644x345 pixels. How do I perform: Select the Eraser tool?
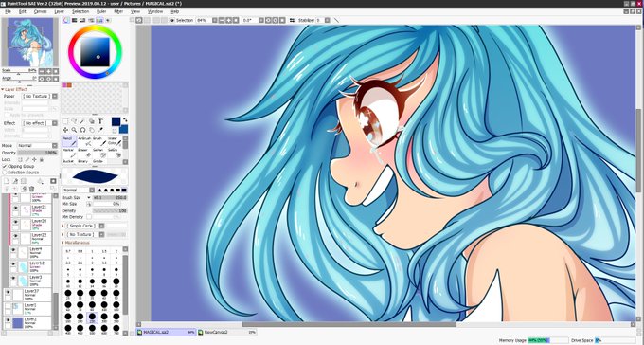[x=84, y=153]
